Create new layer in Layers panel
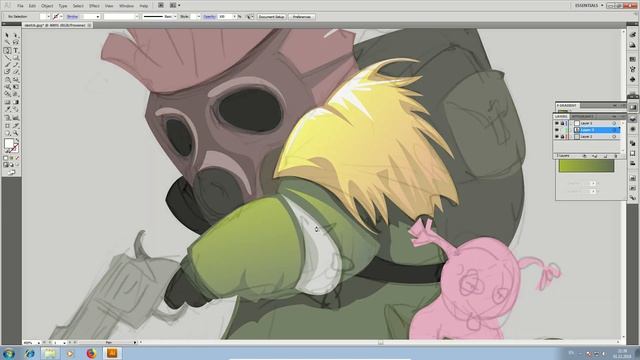 [x=606, y=156]
